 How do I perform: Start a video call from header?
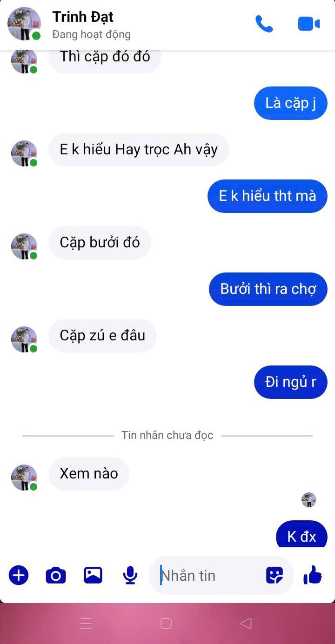tap(309, 24)
